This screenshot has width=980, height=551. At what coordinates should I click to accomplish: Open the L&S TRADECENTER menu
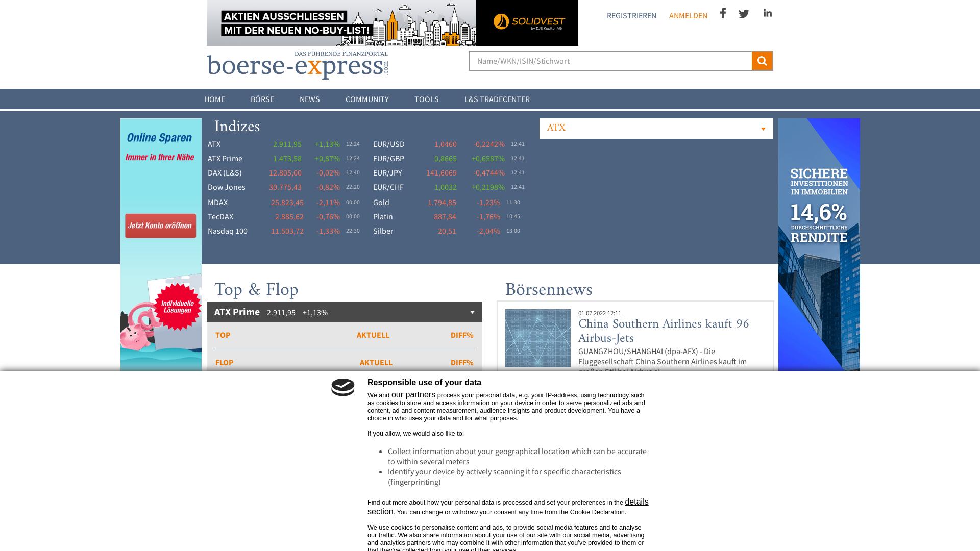(x=497, y=99)
